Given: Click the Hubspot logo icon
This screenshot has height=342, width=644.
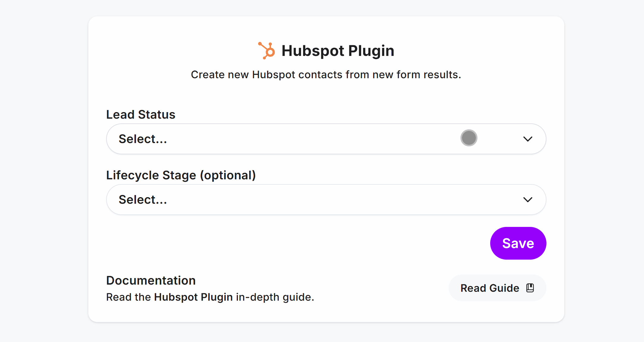Looking at the screenshot, I should click(x=267, y=51).
